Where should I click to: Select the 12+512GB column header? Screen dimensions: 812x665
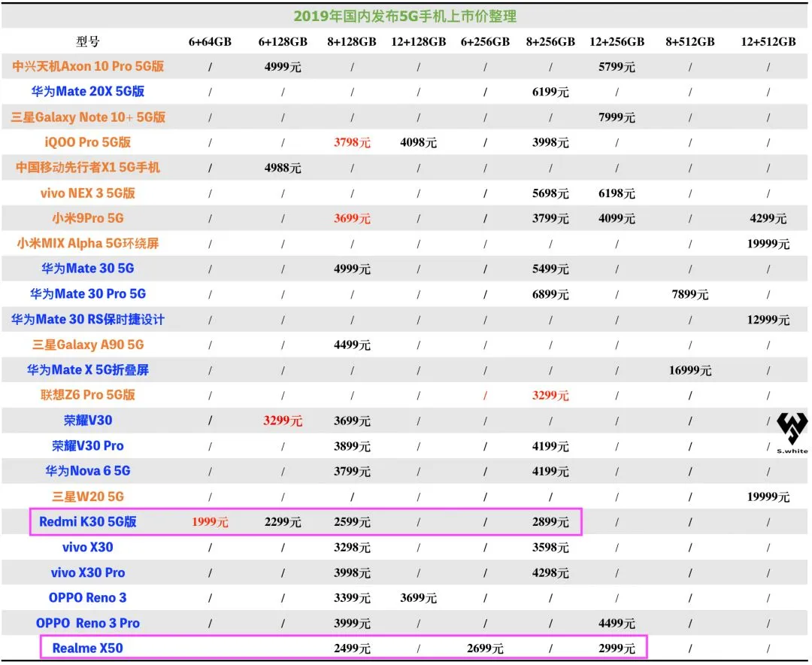click(768, 41)
